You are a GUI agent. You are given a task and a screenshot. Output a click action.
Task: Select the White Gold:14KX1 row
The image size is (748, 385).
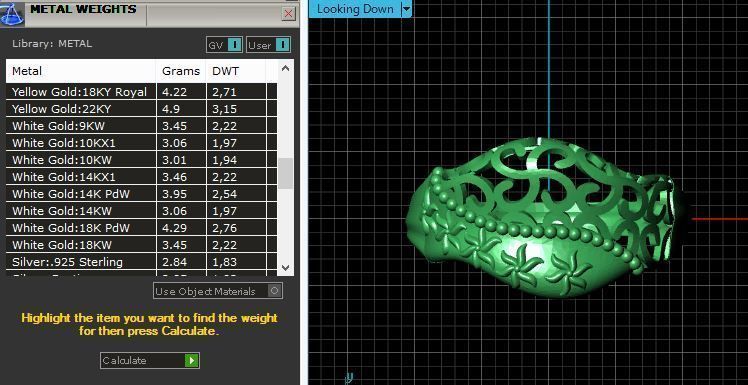point(141,177)
